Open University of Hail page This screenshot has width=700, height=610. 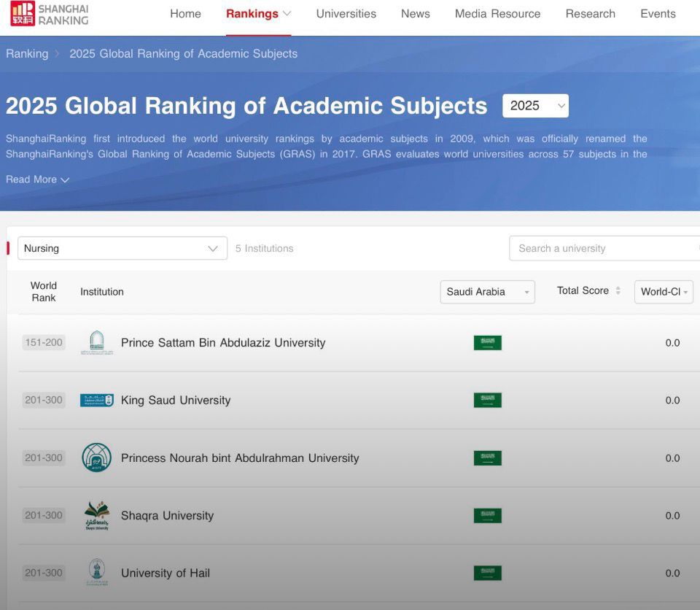tap(166, 573)
